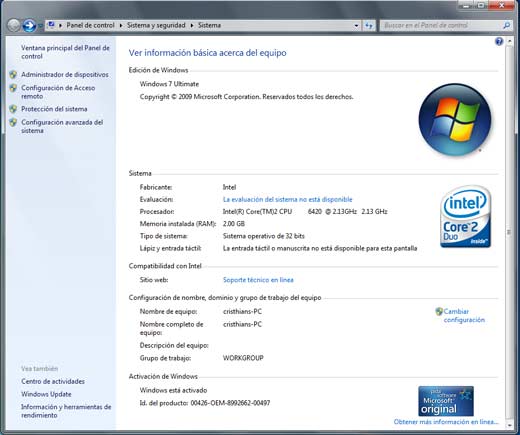Open Administrador de dispositivos link
520x435 pixels.
pyautogui.click(x=65, y=75)
